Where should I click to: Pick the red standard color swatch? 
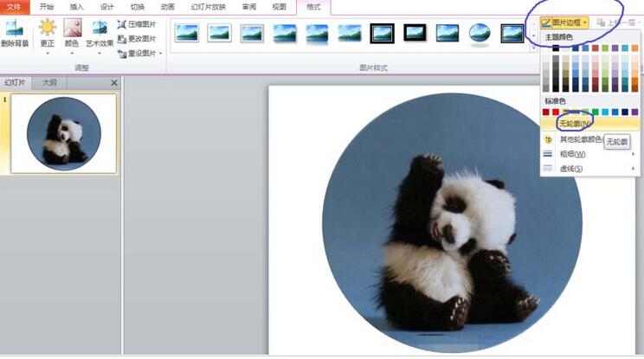tap(557, 112)
